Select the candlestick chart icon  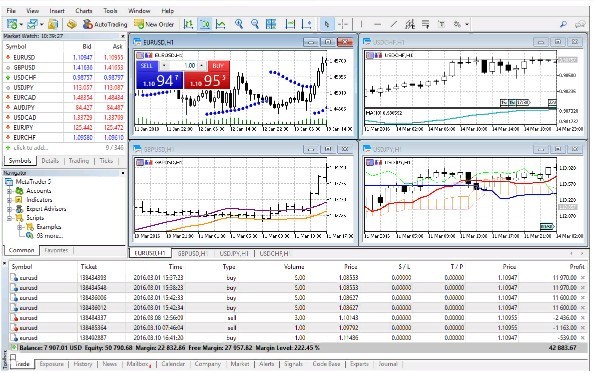(x=205, y=24)
